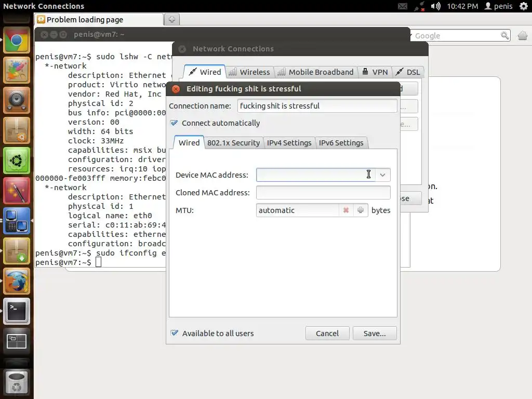Switch to the DSL tab

tap(408, 72)
